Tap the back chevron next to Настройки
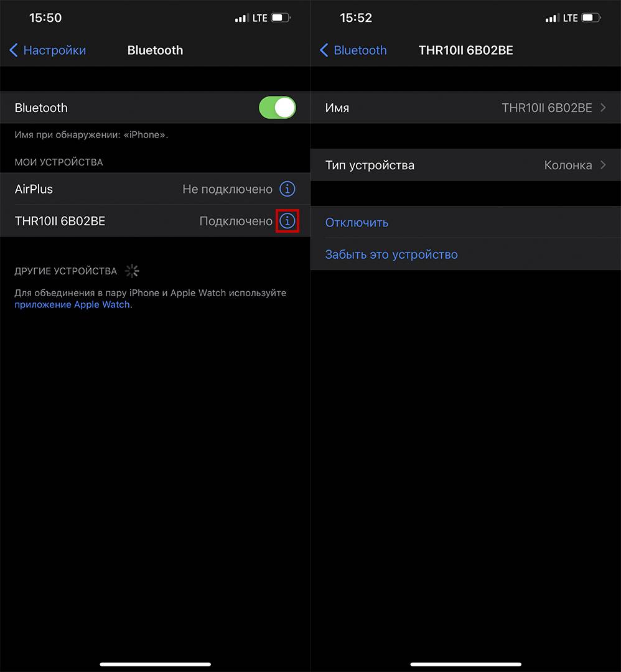This screenshot has width=621, height=672. click(14, 50)
